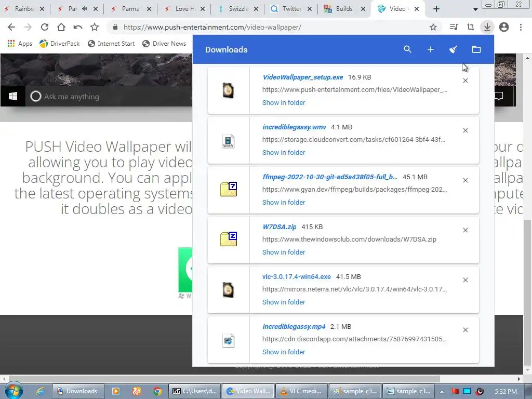Open VideoWallpaper_setup.exe file link
Viewport: 532px width, 399px height.
[x=303, y=77]
